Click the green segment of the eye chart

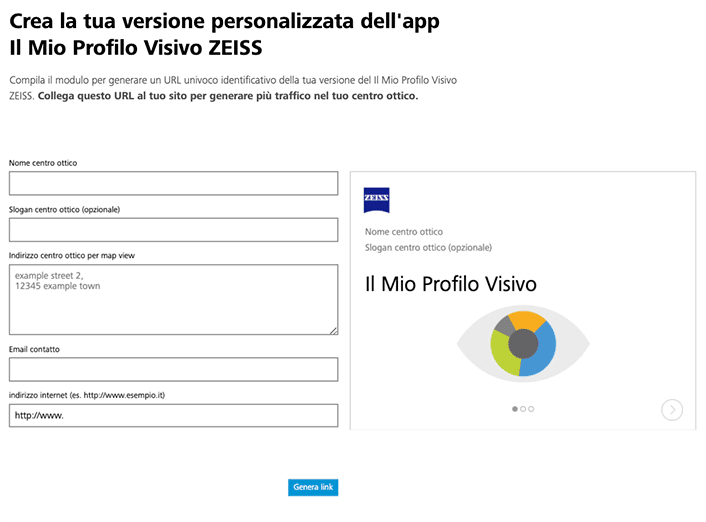point(501,352)
